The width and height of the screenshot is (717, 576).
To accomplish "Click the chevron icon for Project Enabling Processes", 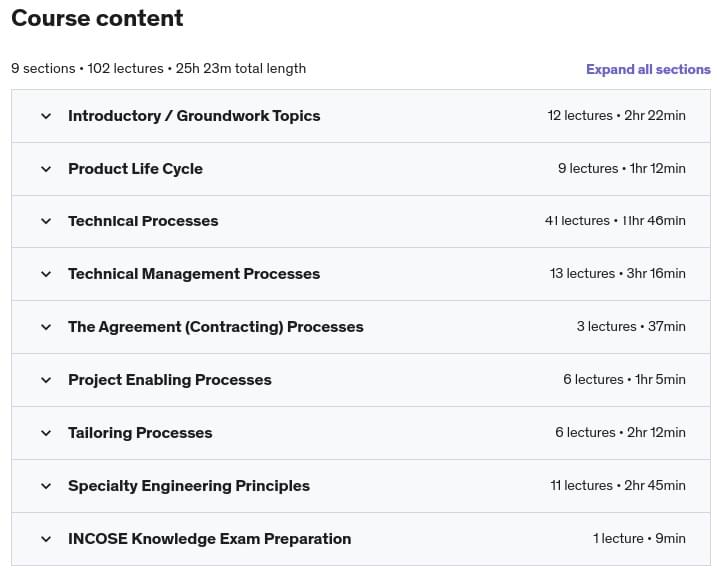I will [45, 380].
